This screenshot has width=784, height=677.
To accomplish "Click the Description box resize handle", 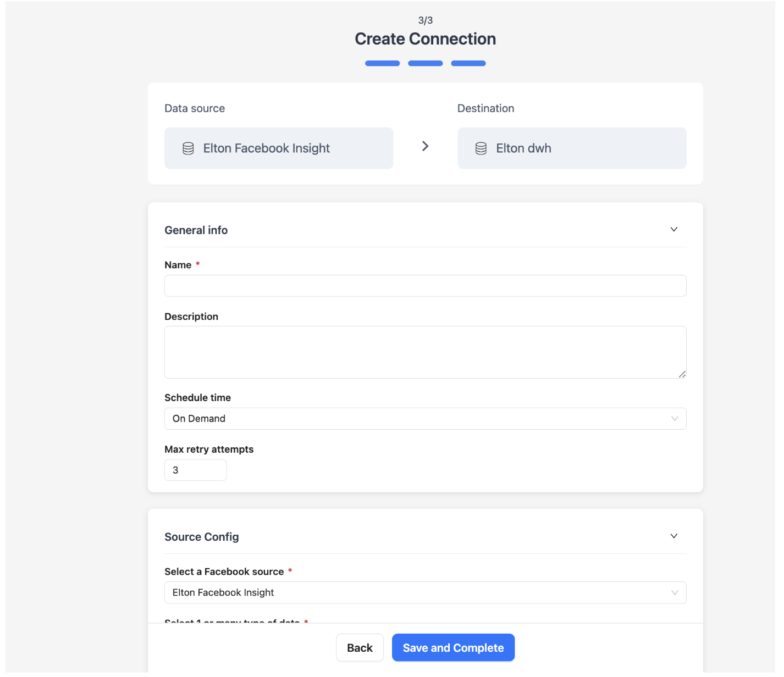I will pos(682,374).
